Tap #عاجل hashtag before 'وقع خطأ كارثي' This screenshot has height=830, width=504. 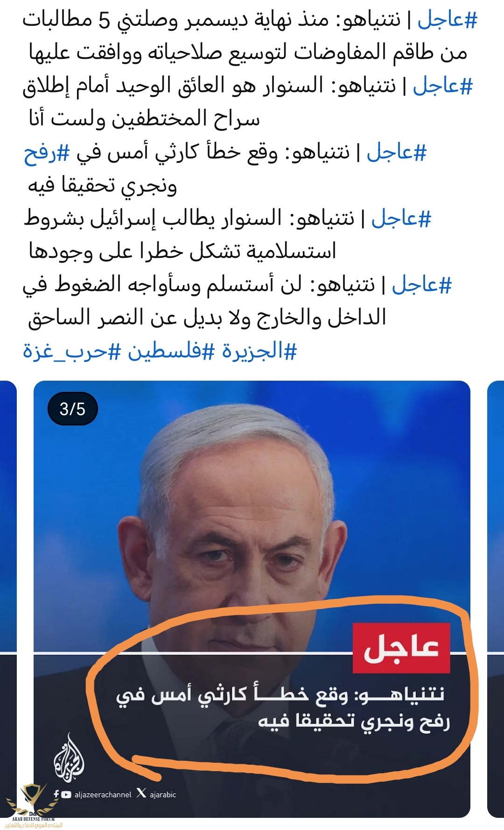(x=397, y=152)
